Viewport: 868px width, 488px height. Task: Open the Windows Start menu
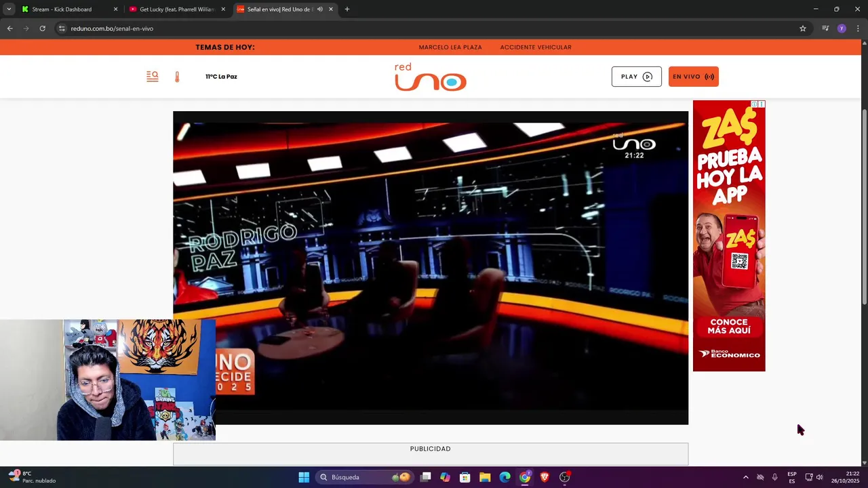[x=304, y=477]
